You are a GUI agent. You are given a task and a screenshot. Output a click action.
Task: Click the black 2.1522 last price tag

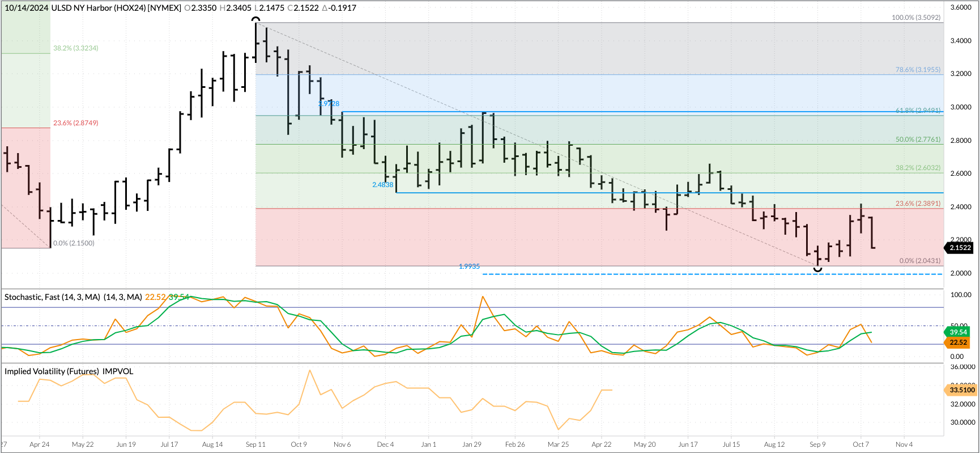coord(960,248)
